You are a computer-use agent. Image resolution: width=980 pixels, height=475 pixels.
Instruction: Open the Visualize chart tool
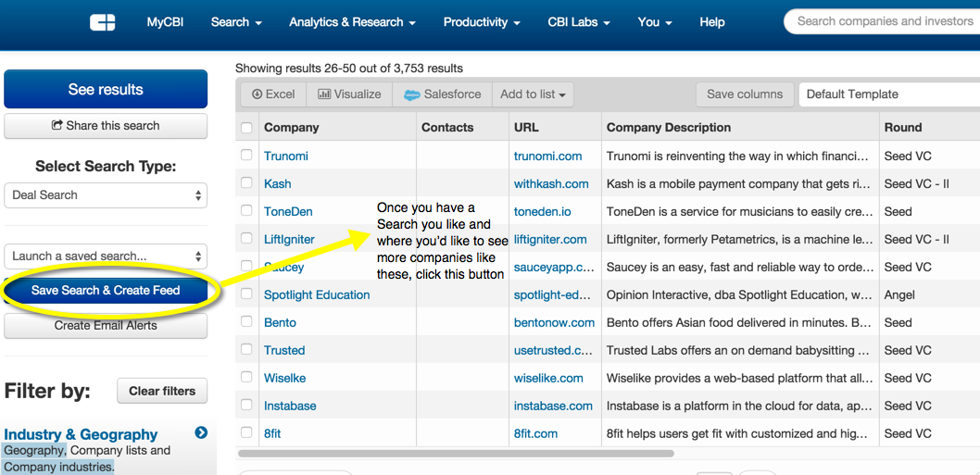[x=349, y=94]
